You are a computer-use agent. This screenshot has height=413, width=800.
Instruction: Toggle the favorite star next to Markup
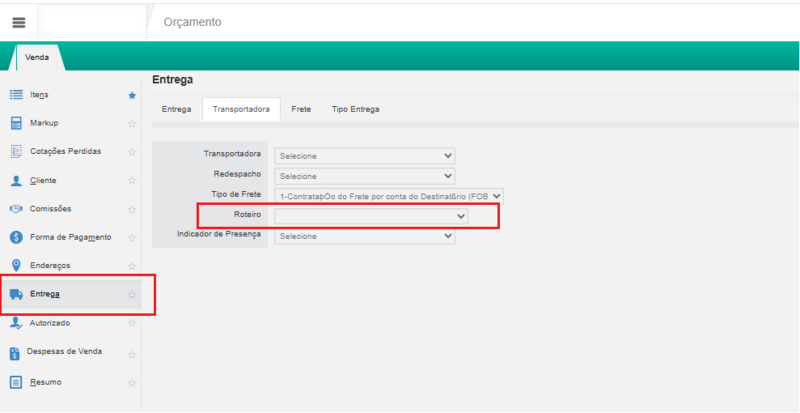132,124
